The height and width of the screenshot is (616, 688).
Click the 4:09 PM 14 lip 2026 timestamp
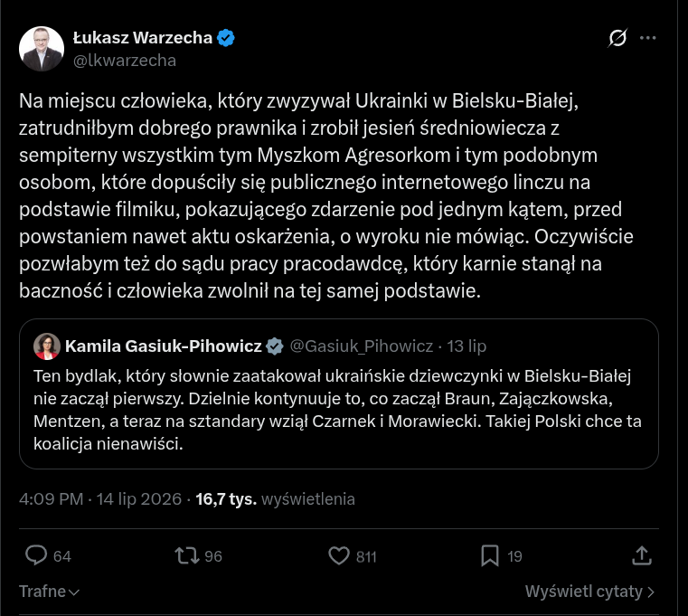pyautogui.click(x=100, y=499)
